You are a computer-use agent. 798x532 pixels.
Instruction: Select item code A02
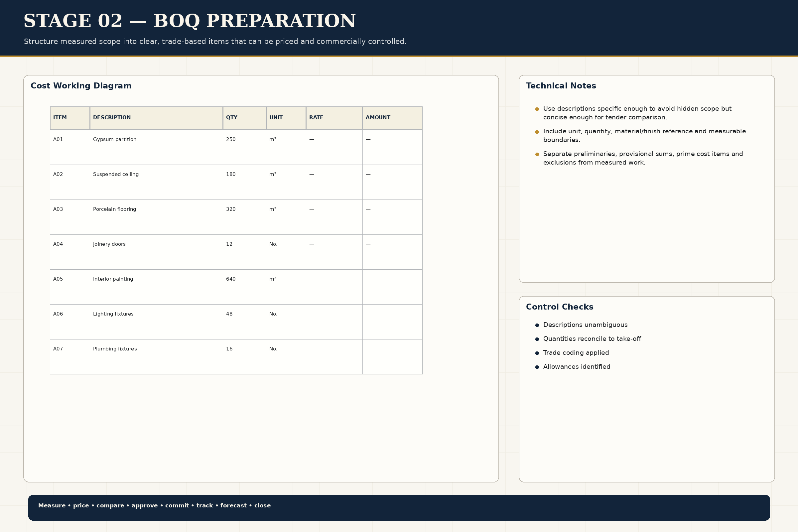58,174
